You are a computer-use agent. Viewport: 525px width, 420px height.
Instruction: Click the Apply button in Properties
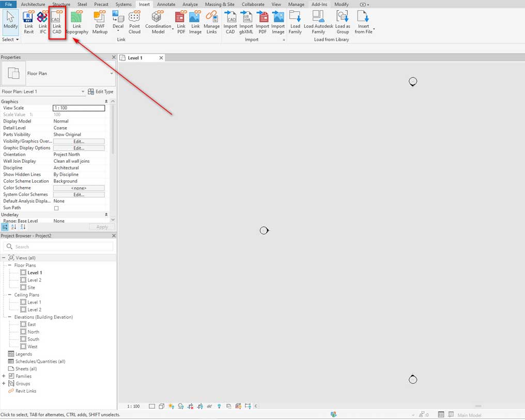point(102,227)
